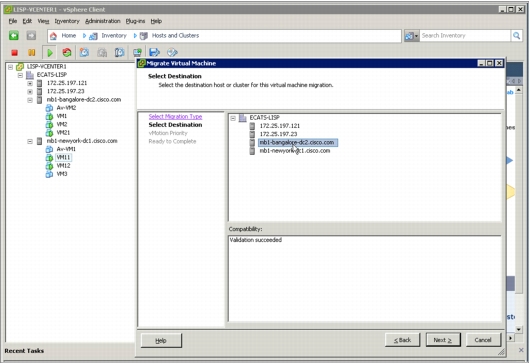Click the Select Destination step in the sidebar
This screenshot has width=530, height=364.
click(175, 125)
